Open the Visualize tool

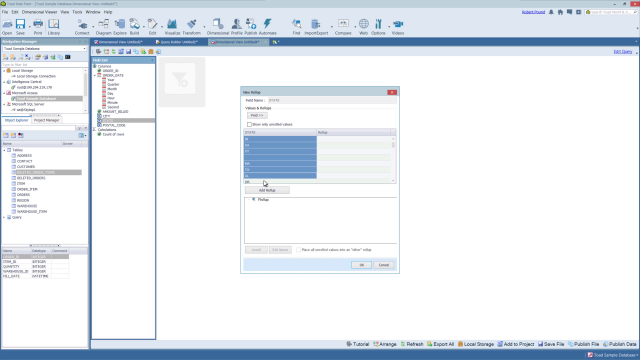172,27
